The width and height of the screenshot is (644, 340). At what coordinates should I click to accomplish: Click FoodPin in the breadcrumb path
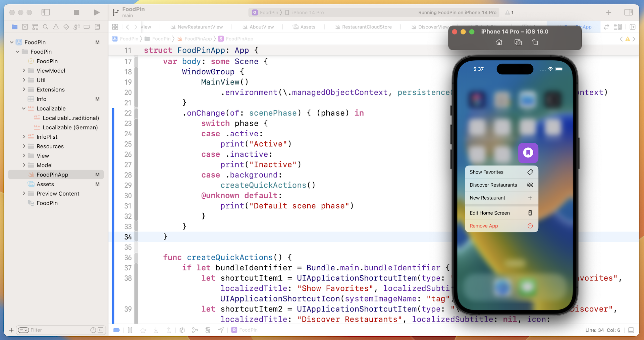point(129,39)
